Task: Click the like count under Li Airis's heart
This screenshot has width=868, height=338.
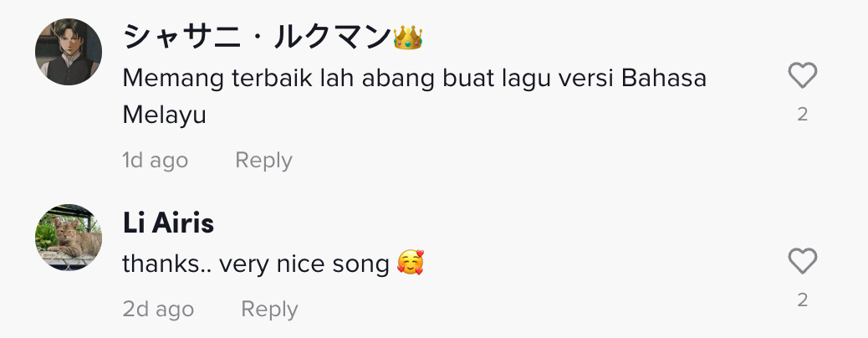Action: tap(802, 300)
